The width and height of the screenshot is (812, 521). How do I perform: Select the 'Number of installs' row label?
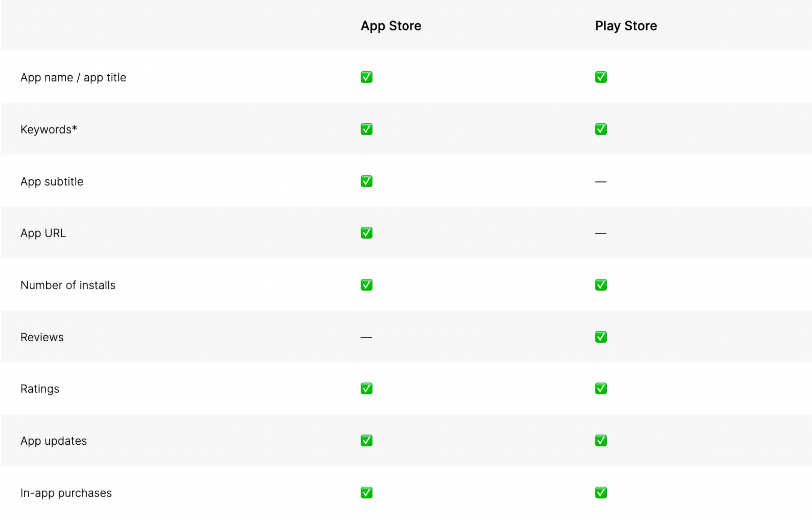pos(68,285)
